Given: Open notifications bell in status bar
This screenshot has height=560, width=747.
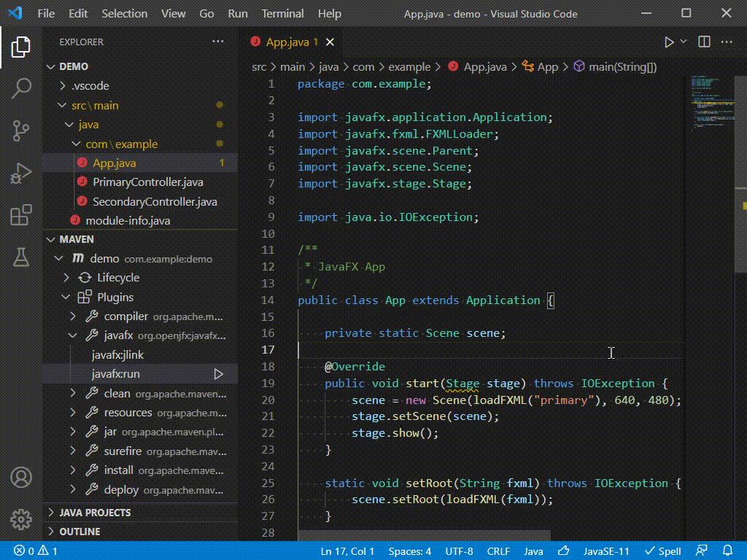Looking at the screenshot, I should click(x=727, y=551).
